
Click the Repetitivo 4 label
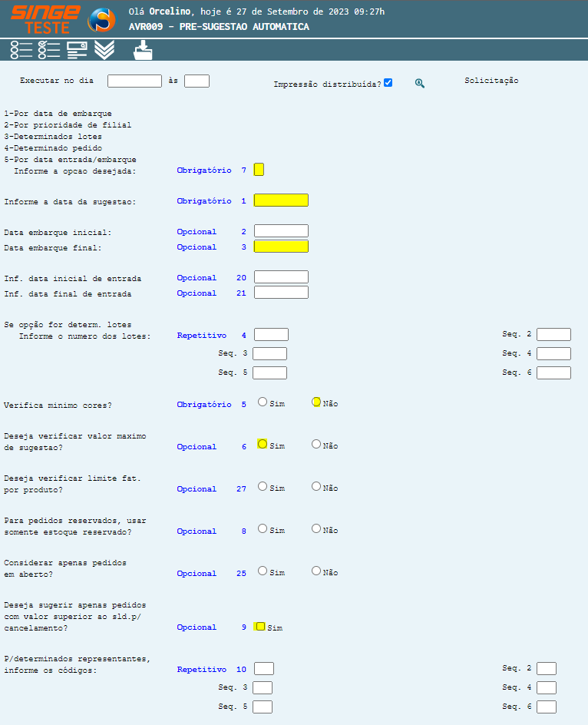coord(211,335)
